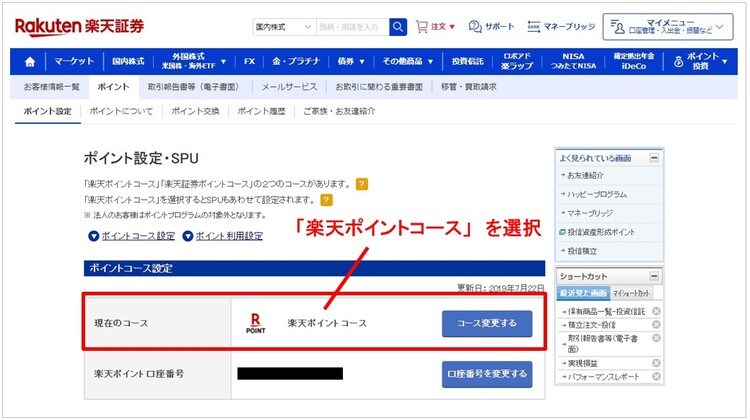
Task: Open ハッピープログラム in popular screens
Action: point(596,194)
